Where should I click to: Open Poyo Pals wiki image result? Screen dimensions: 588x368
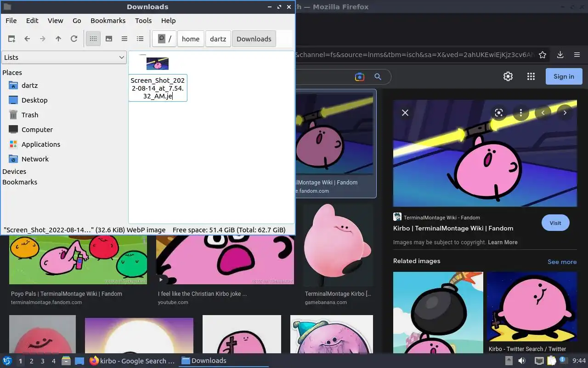(x=78, y=260)
